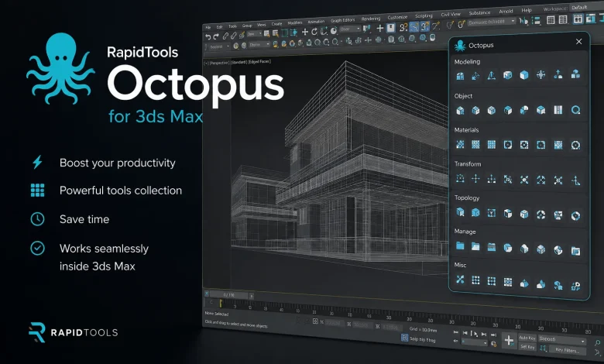
Task: Click last icon in Modeling row
Action: tap(575, 74)
